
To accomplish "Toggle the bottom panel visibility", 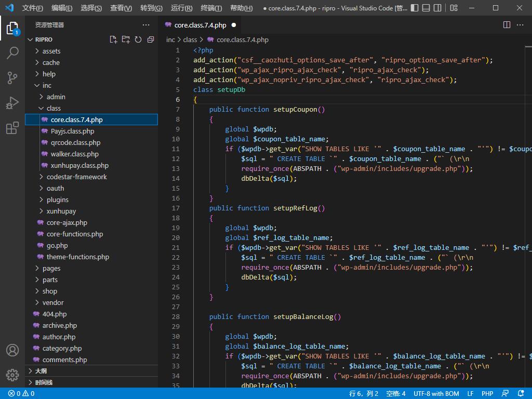I will point(425,8).
